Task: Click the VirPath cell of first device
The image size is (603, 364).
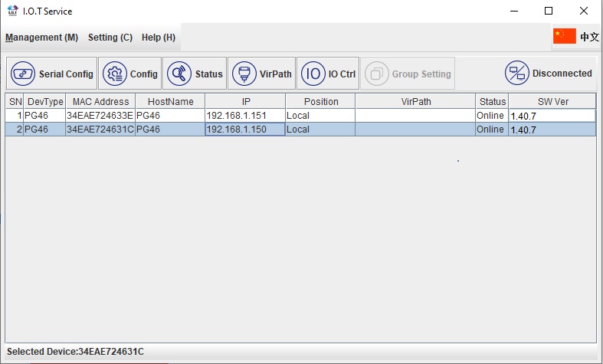Action: (415, 116)
